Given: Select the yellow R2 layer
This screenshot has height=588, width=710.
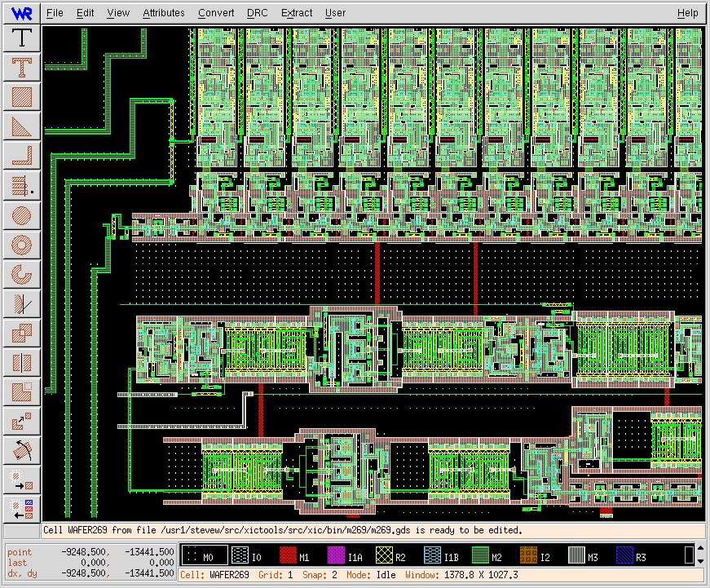Looking at the screenshot, I should click(391, 555).
